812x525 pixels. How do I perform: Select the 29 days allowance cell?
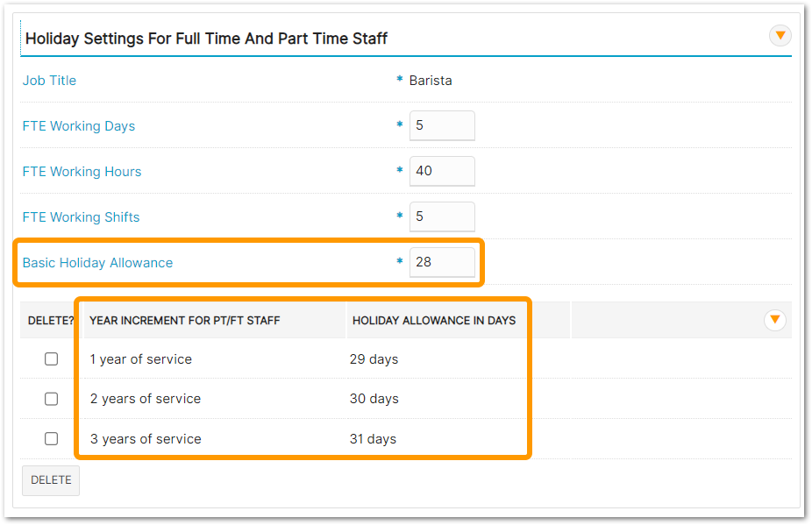click(x=374, y=359)
